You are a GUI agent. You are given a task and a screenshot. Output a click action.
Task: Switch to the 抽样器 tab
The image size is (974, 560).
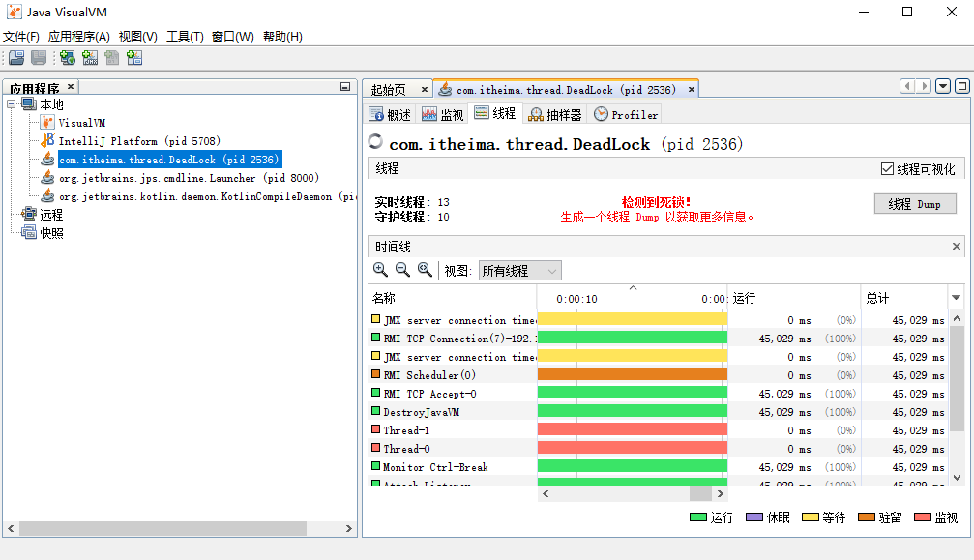[x=554, y=114]
